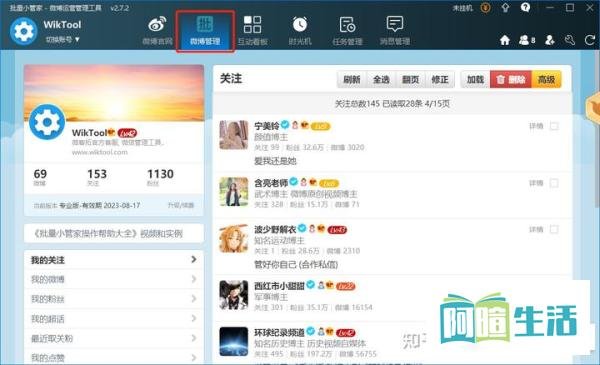Open the 时光机 clock tab
This screenshot has width=600, height=365.
point(300,31)
